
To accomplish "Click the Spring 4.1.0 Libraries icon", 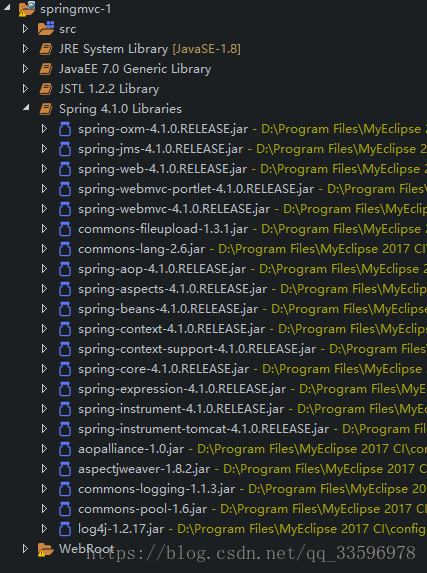I will [x=46, y=109].
